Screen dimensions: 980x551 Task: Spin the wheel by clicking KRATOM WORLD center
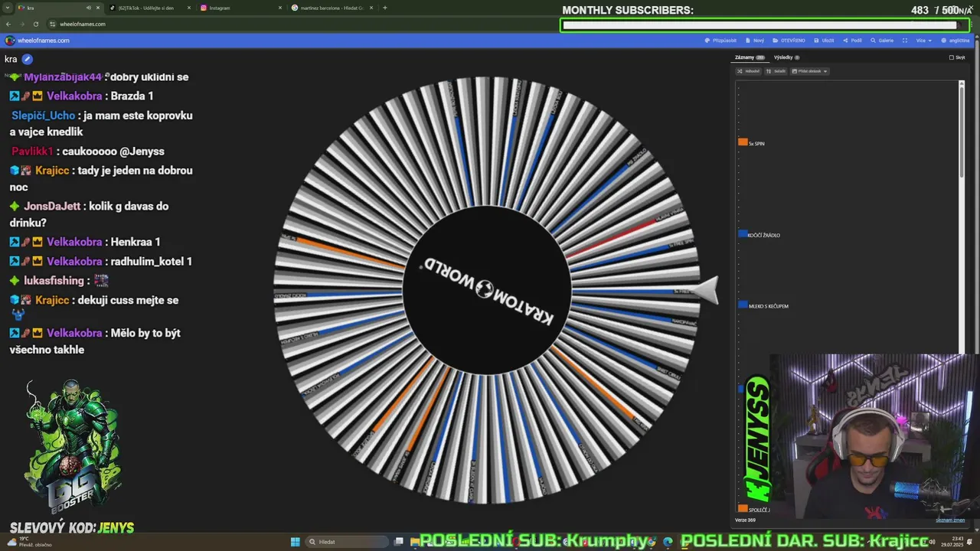tap(487, 291)
